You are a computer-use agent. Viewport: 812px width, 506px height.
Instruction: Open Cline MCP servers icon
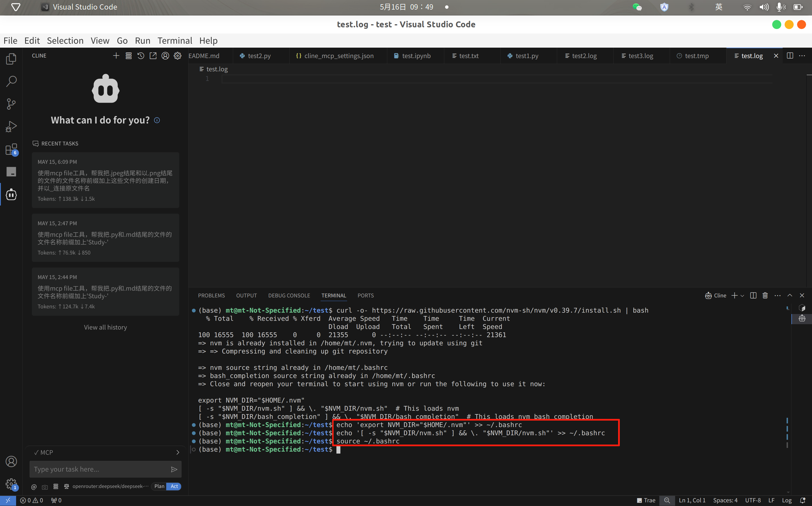(128, 56)
